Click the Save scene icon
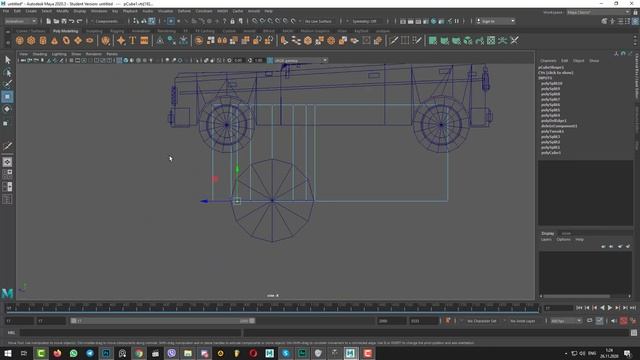Screen dimensions: 640x360 pos(64,21)
